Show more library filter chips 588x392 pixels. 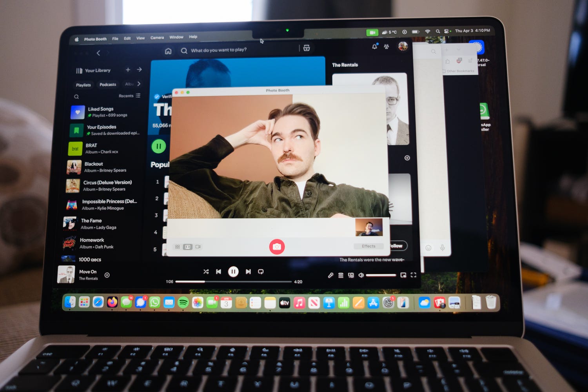[x=139, y=84]
